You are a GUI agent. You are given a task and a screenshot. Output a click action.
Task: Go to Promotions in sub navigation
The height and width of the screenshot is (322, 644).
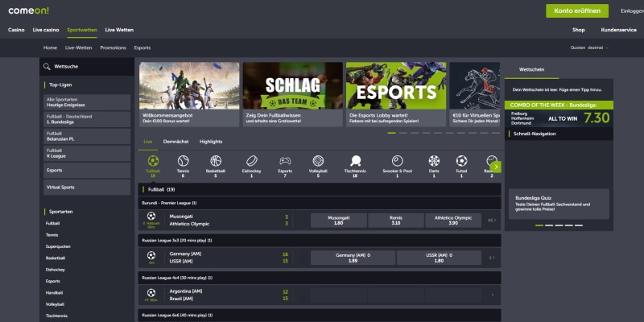(x=113, y=47)
